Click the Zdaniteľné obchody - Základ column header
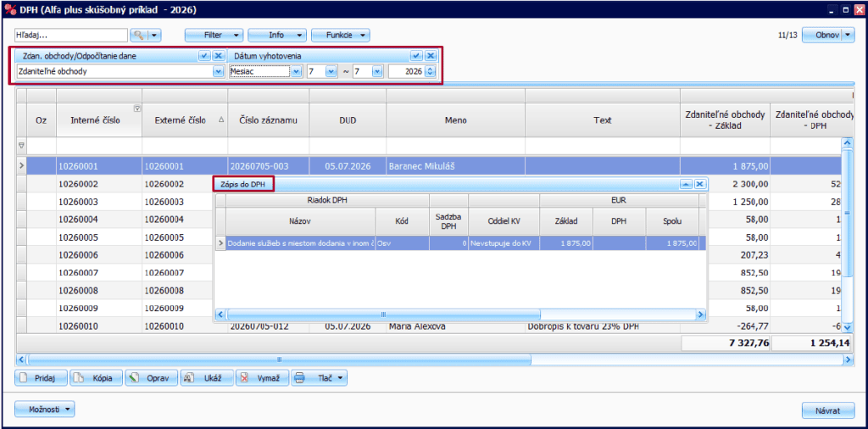 [725, 120]
